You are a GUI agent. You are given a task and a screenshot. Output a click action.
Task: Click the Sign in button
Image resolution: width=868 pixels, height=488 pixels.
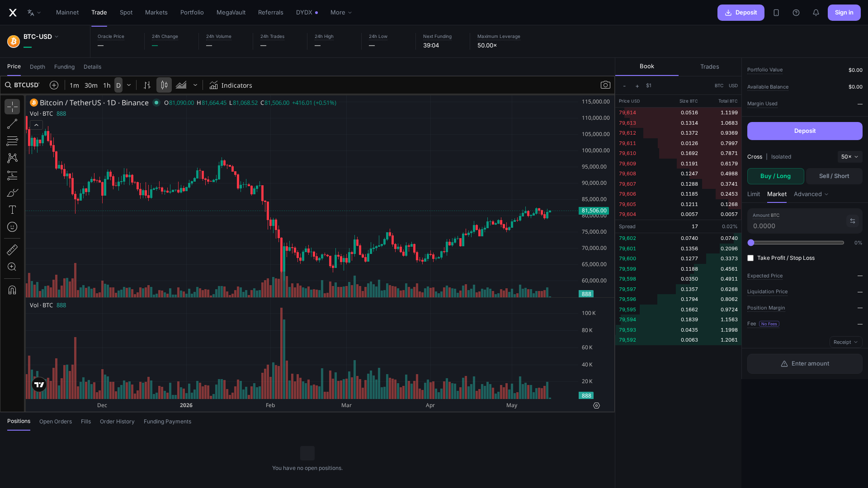click(844, 13)
